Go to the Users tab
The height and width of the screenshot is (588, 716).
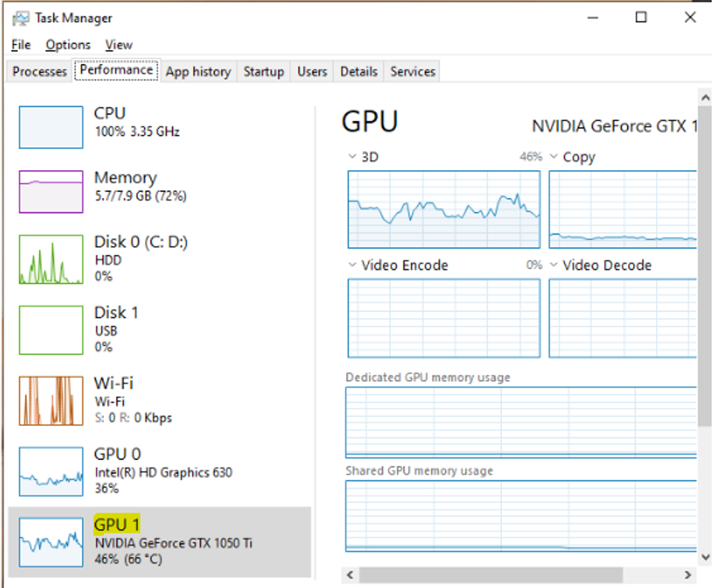[x=312, y=72]
